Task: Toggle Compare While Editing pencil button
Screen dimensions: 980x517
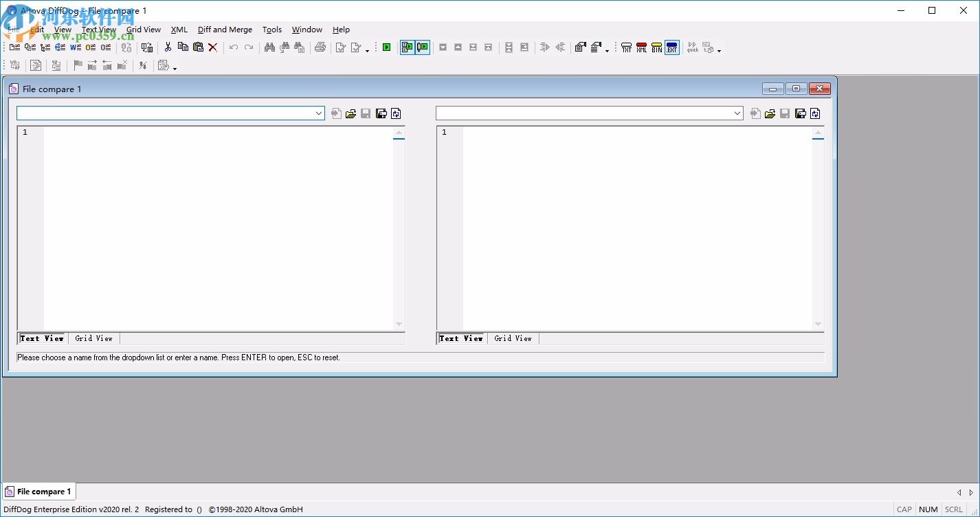Action: click(x=423, y=47)
